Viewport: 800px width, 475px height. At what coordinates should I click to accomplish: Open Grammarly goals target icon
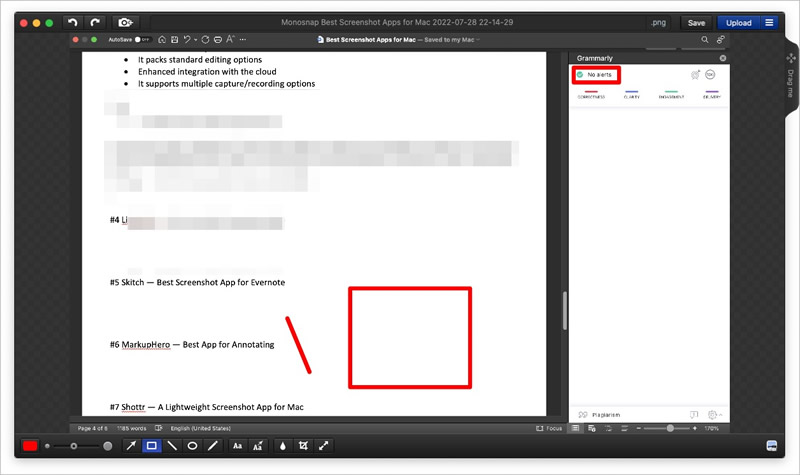[x=695, y=75]
